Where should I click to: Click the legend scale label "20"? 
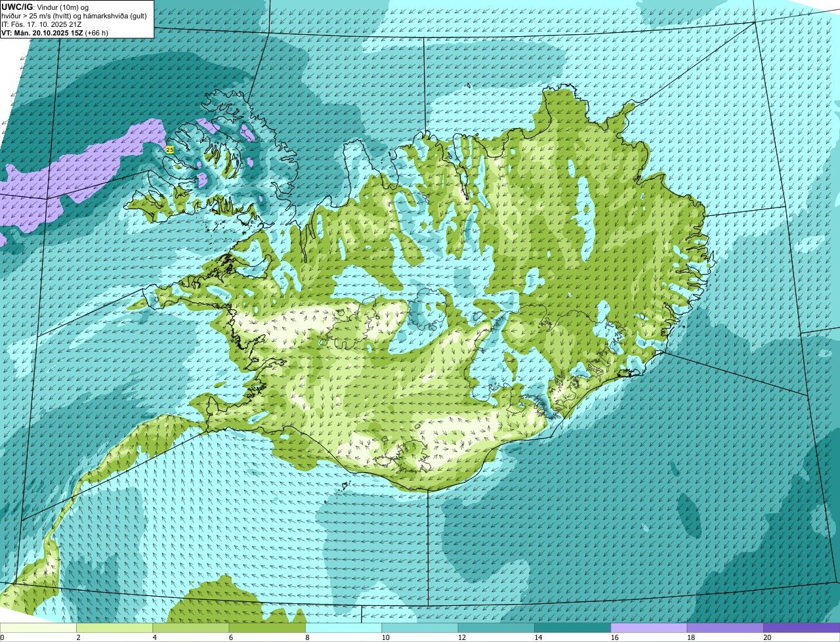767,637
